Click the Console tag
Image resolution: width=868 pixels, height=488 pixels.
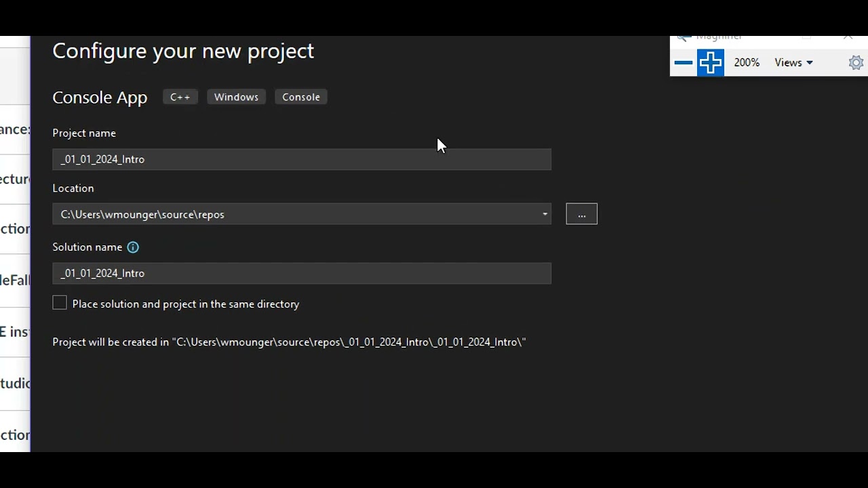[301, 97]
